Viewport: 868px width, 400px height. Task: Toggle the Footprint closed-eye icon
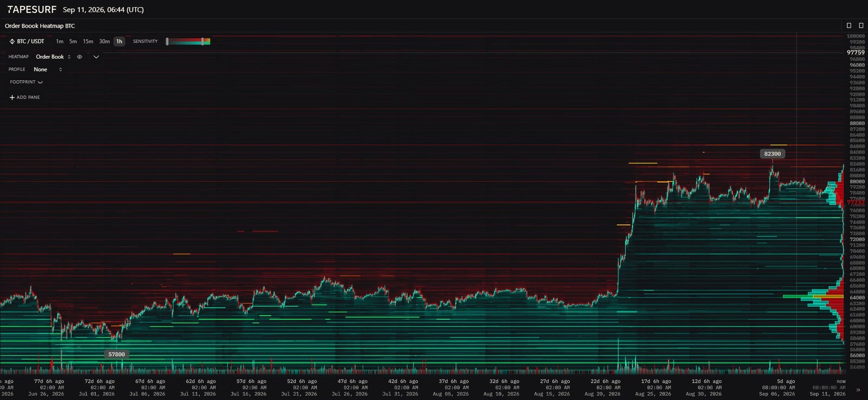40,82
